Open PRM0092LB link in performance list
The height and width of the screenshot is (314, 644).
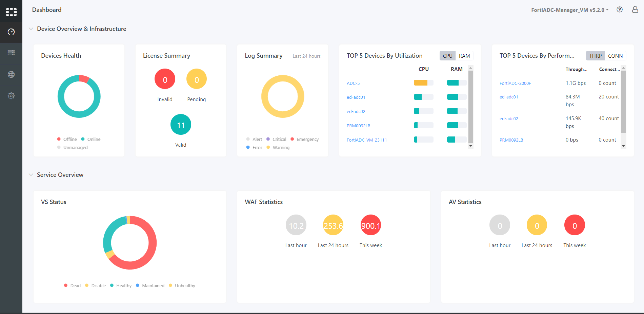(511, 140)
